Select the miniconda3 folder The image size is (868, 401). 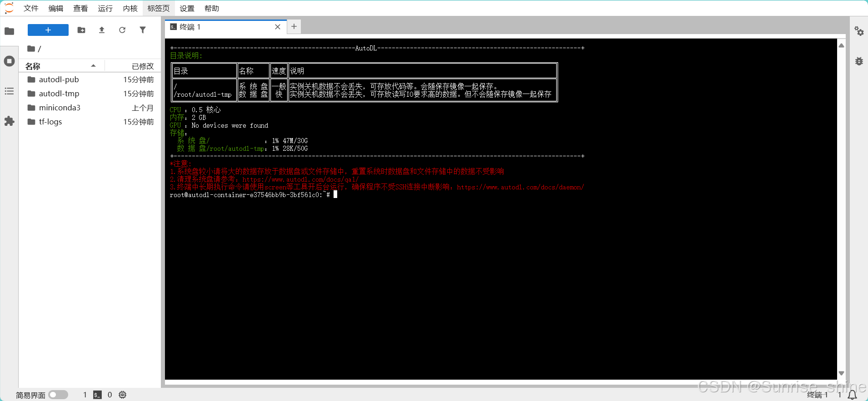pos(90,108)
